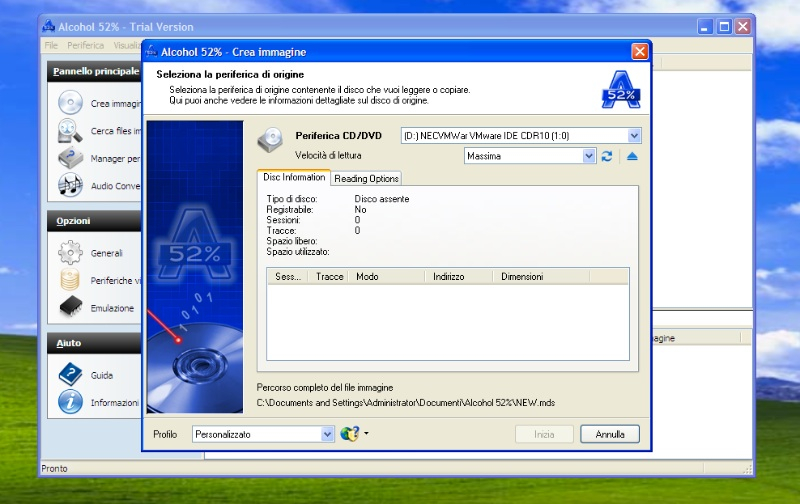The image size is (800, 504).
Task: Click the Periferiche virtuali disc stack icon
Action: tap(70, 281)
